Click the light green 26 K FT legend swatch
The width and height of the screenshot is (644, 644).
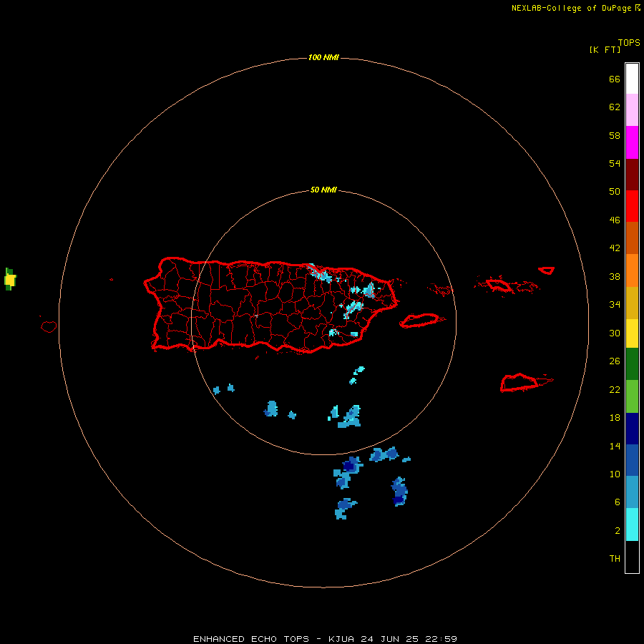(x=632, y=396)
